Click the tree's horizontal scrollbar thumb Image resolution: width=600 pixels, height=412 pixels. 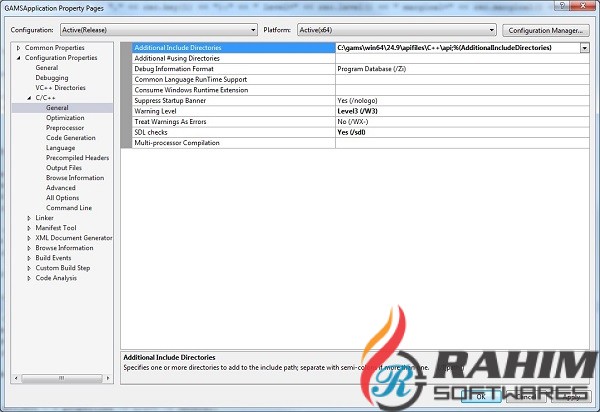click(62, 378)
